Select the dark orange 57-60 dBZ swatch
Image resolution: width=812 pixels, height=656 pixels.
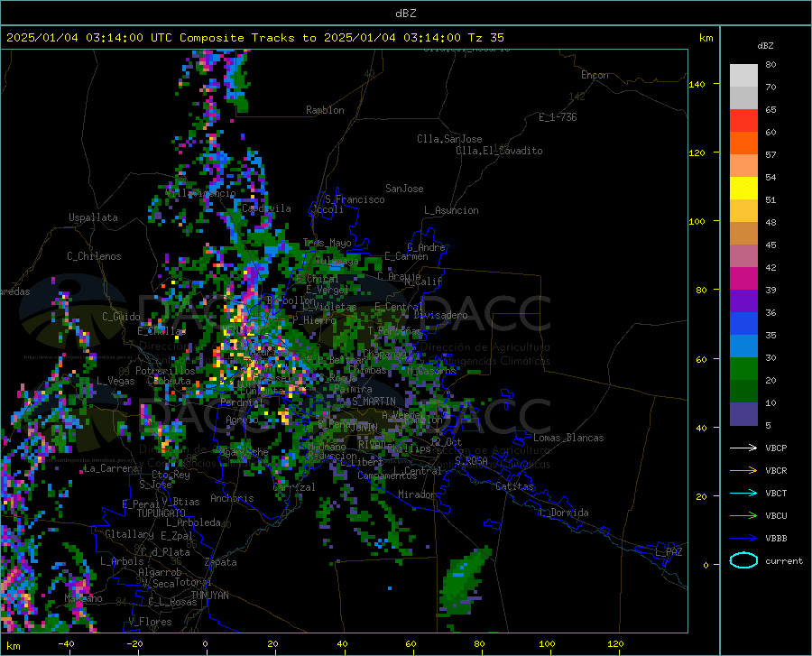(x=743, y=143)
